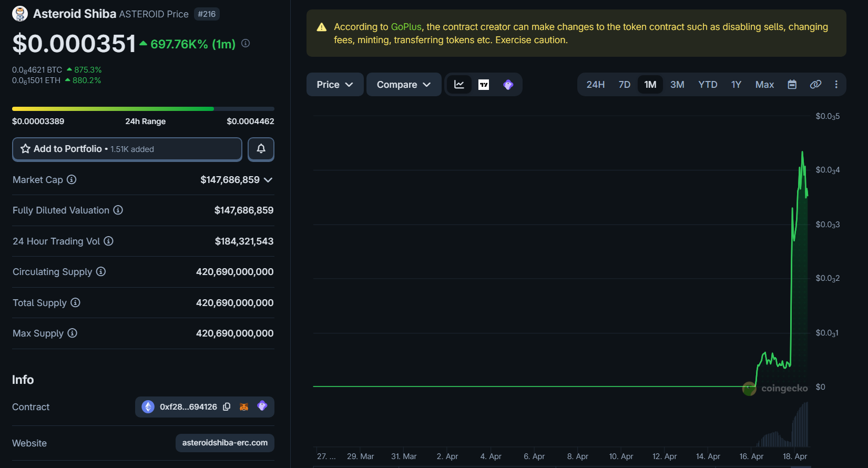Open the calendar date range picker
The height and width of the screenshot is (468, 868).
792,85
